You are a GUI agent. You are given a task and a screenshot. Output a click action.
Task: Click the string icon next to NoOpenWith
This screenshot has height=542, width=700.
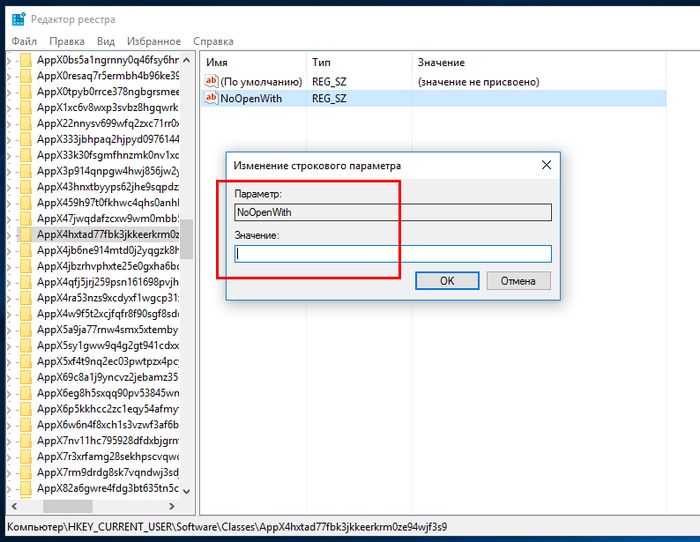pyautogui.click(x=211, y=98)
